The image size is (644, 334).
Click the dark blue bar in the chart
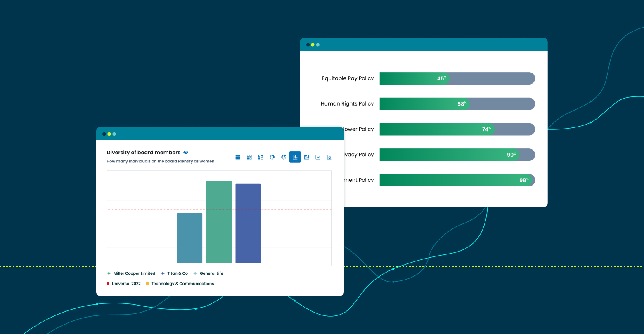(x=248, y=223)
